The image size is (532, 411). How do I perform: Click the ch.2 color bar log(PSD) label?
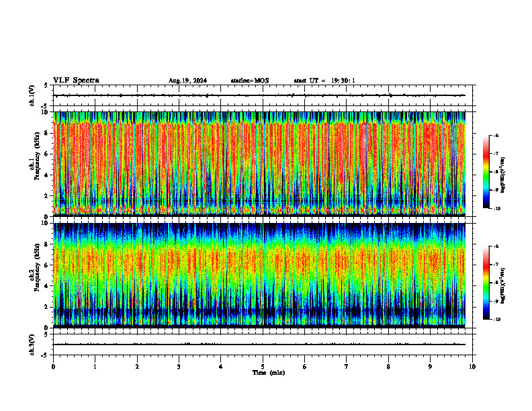[502, 286]
